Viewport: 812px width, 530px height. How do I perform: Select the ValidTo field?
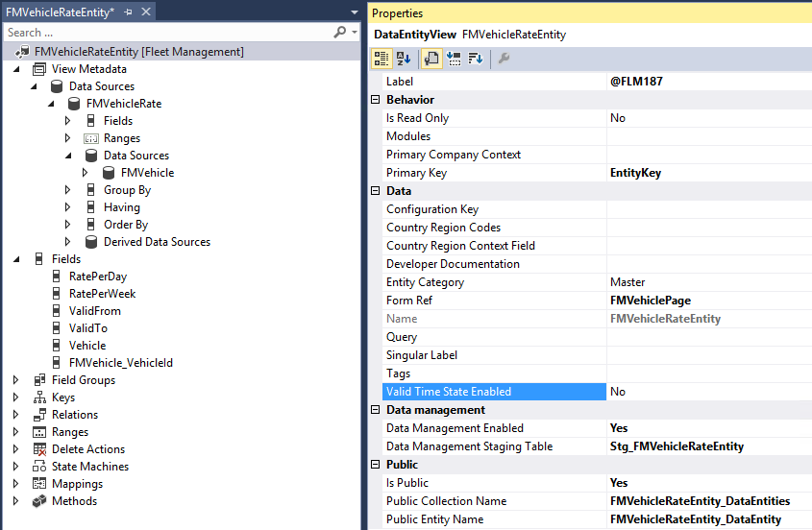click(88, 328)
